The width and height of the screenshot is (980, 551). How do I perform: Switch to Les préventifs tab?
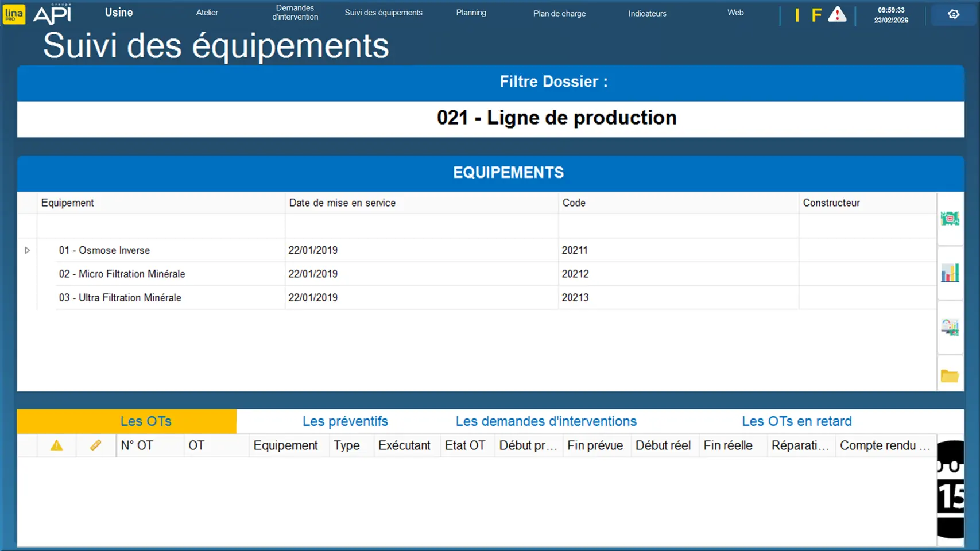click(x=345, y=421)
